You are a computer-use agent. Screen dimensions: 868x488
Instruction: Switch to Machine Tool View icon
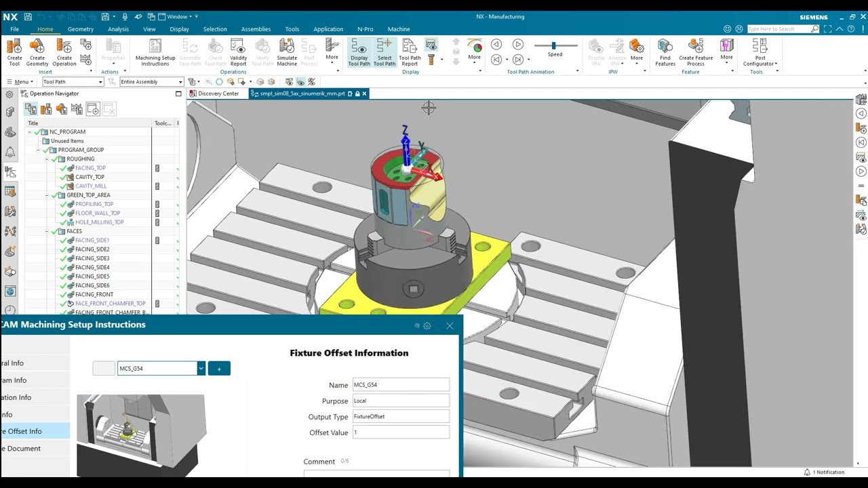(46, 109)
